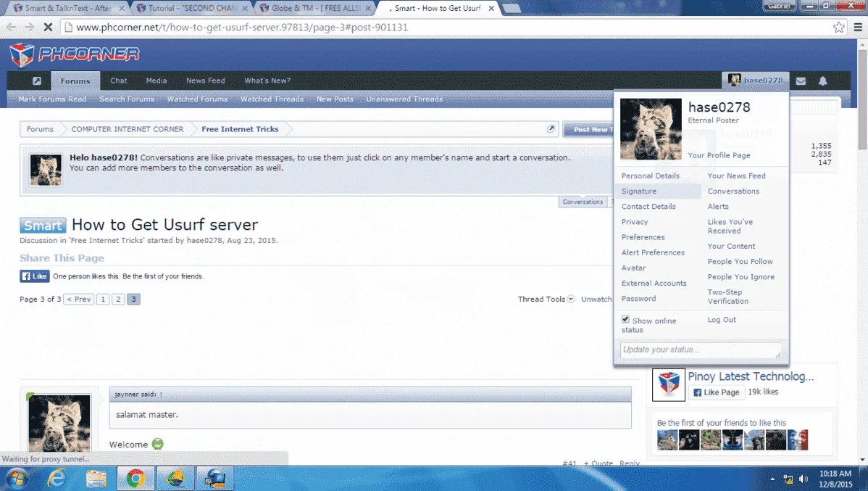Switch to the Globe & TM tab
Screen dimensions: 868x491
coord(315,8)
